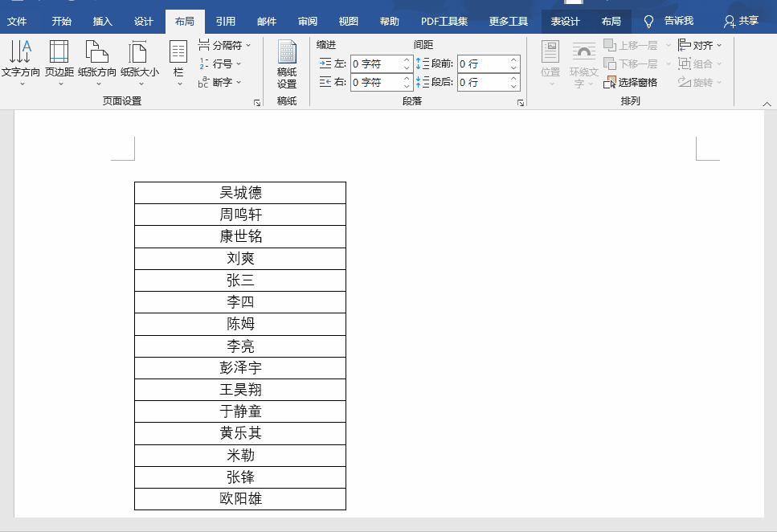Click the 共享 share button
777x532 pixels.
tap(742, 22)
